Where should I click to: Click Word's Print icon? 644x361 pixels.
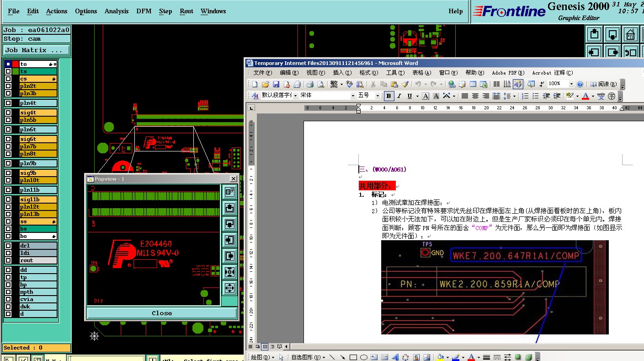[x=310, y=84]
